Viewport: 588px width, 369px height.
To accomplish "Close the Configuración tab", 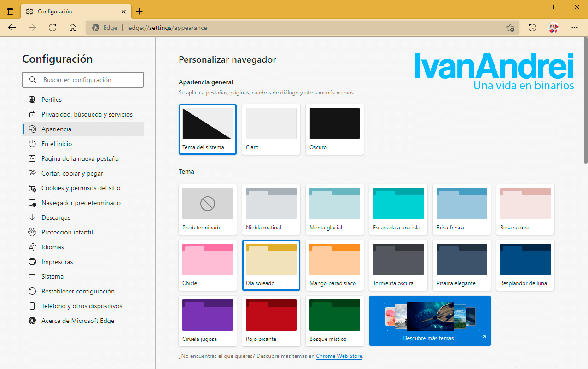I will click(124, 12).
